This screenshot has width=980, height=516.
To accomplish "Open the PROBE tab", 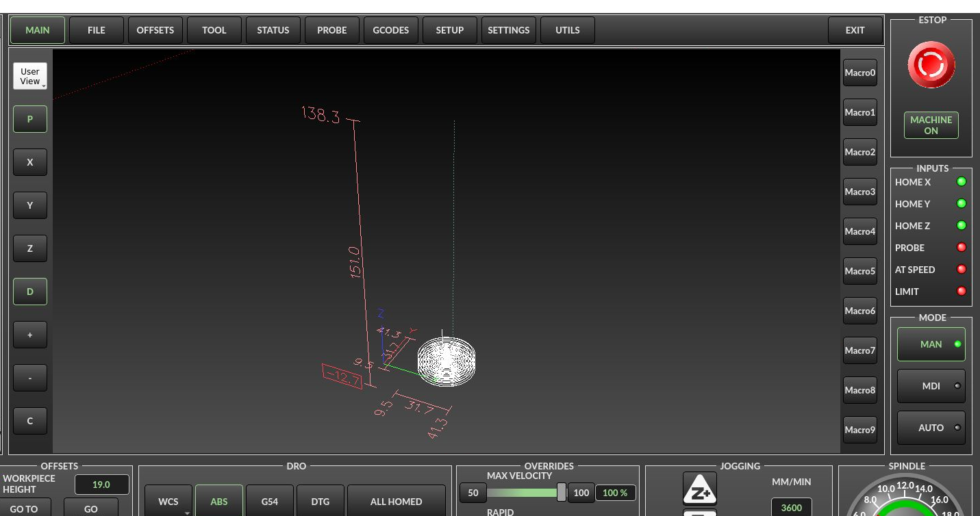I will [x=332, y=30].
